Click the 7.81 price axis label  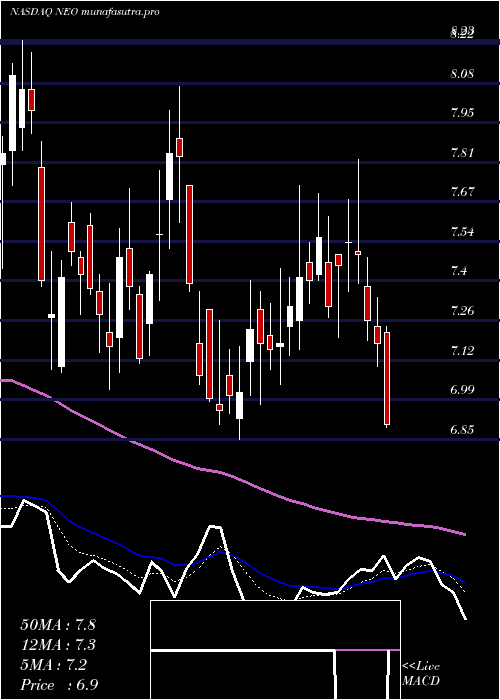pos(462,153)
